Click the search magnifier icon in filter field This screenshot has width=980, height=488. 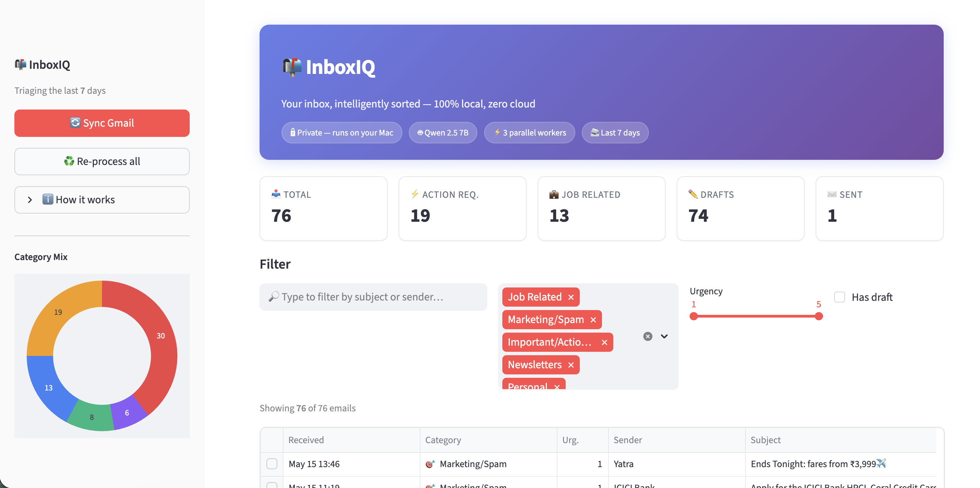pos(274,297)
